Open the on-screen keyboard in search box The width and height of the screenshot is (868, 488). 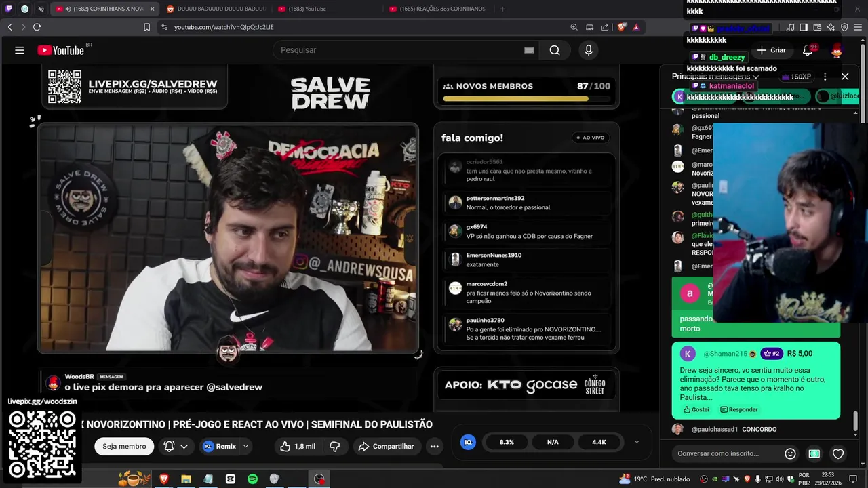(x=529, y=50)
